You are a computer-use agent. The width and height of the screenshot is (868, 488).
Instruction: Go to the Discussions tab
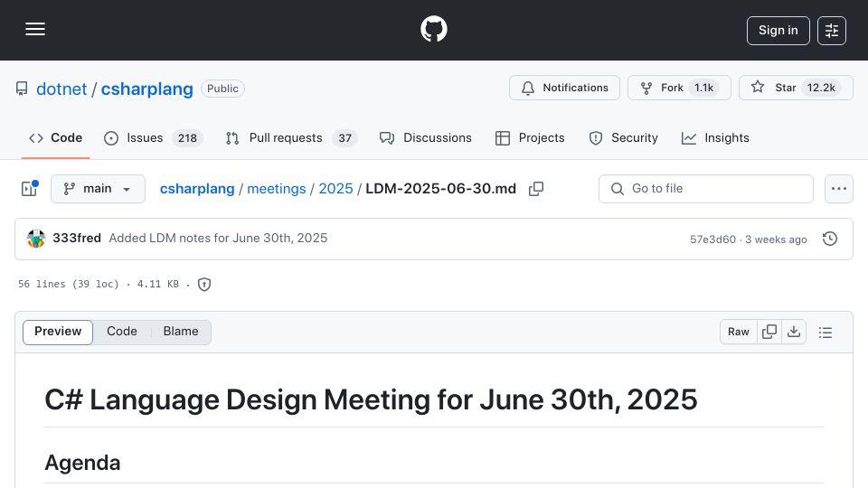click(426, 137)
